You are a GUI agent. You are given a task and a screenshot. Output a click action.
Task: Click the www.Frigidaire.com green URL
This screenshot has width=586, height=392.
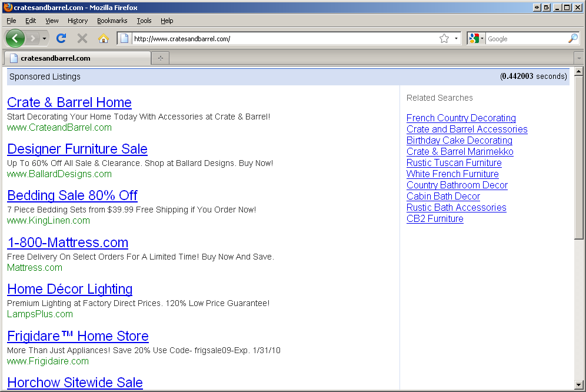tap(48, 361)
